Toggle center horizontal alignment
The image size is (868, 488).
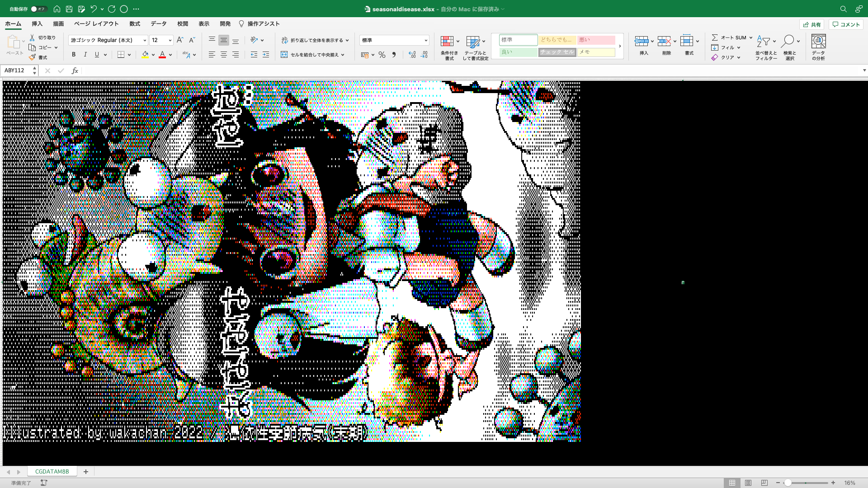tap(224, 55)
